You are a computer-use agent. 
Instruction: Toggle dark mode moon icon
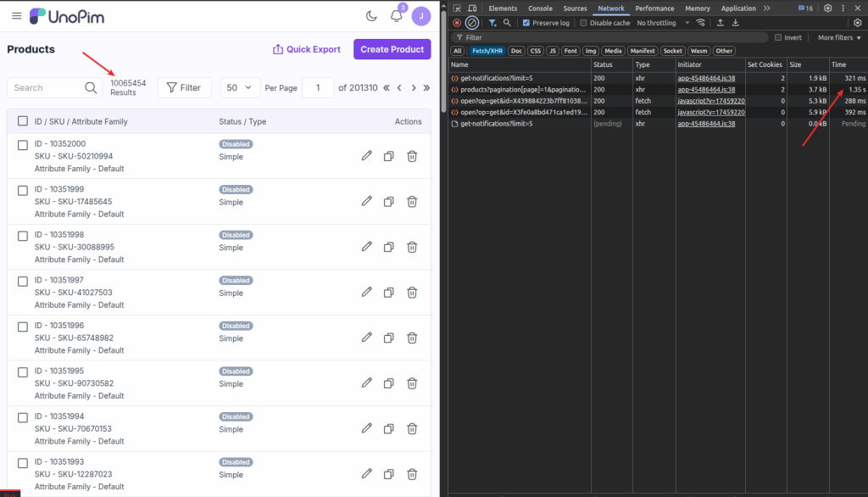[x=371, y=16]
